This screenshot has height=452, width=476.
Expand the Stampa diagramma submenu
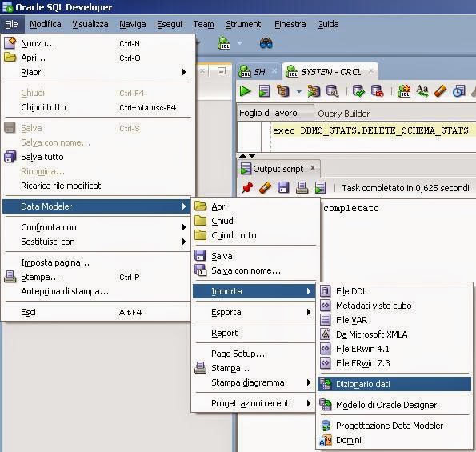tap(309, 382)
